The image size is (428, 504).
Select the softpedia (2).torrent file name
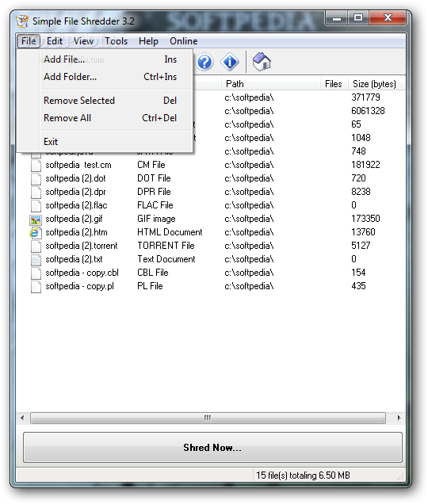[82, 246]
